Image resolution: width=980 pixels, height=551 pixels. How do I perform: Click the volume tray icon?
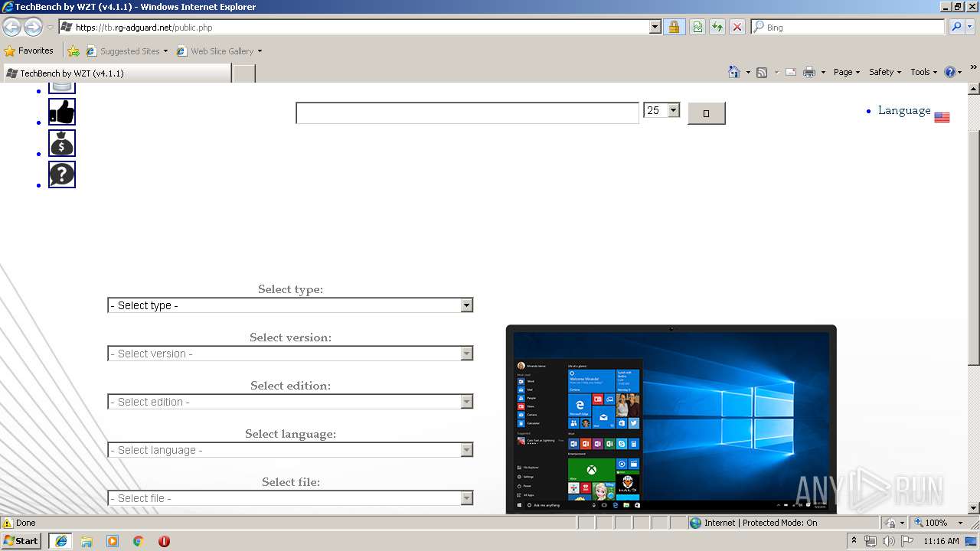pyautogui.click(x=889, y=541)
